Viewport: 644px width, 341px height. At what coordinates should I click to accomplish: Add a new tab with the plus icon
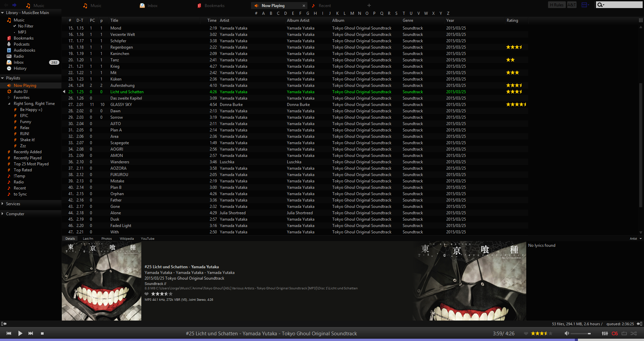pos(369,5)
